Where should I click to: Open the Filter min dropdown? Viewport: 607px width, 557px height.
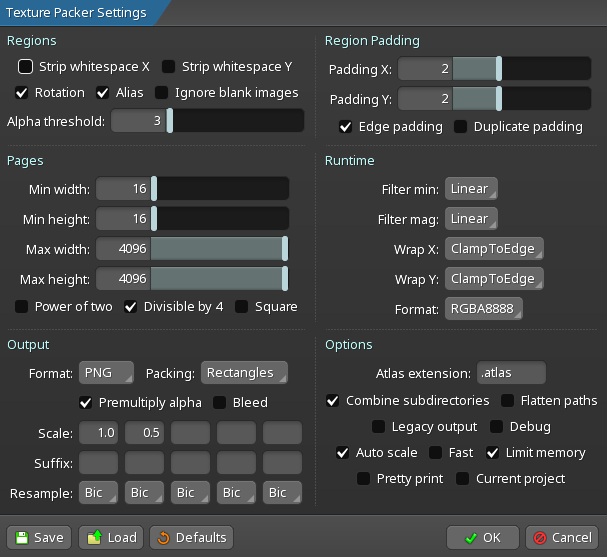point(471,189)
